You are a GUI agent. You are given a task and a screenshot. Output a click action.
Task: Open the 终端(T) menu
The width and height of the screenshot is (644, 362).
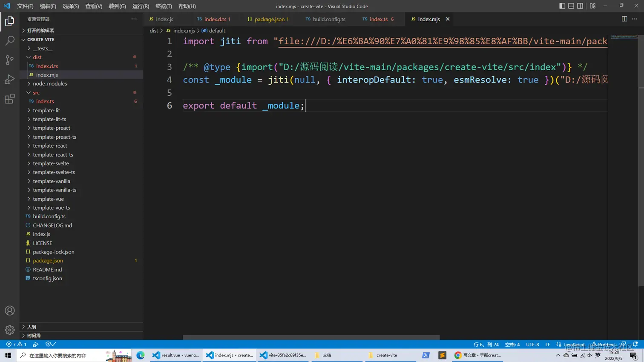pos(164,6)
